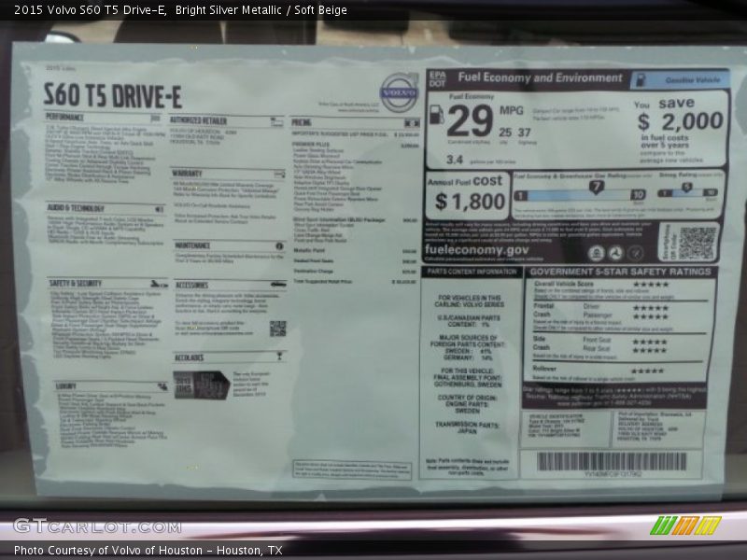Click the greenhouse gas rating marker 7
The height and width of the screenshot is (560, 747).
coord(596,187)
